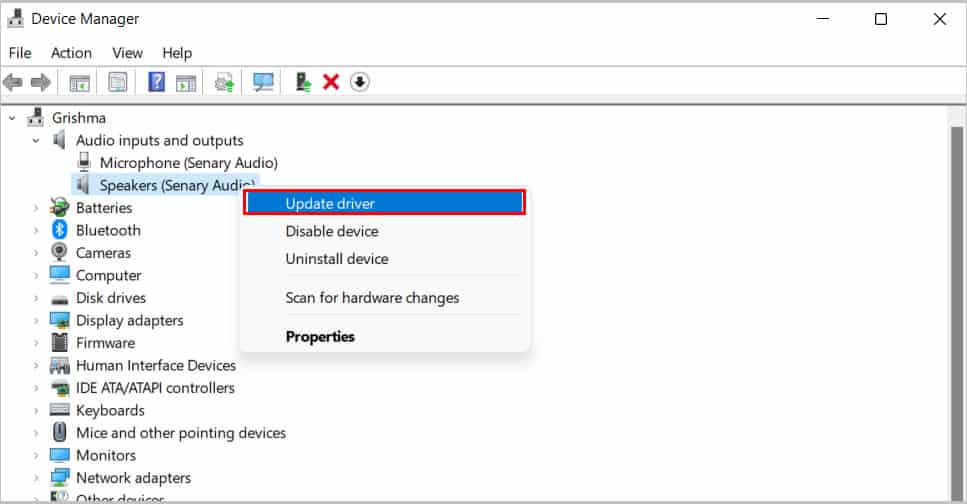This screenshot has height=504, width=967.
Task: Expand the Disk drives chevron
Action: tap(36, 298)
